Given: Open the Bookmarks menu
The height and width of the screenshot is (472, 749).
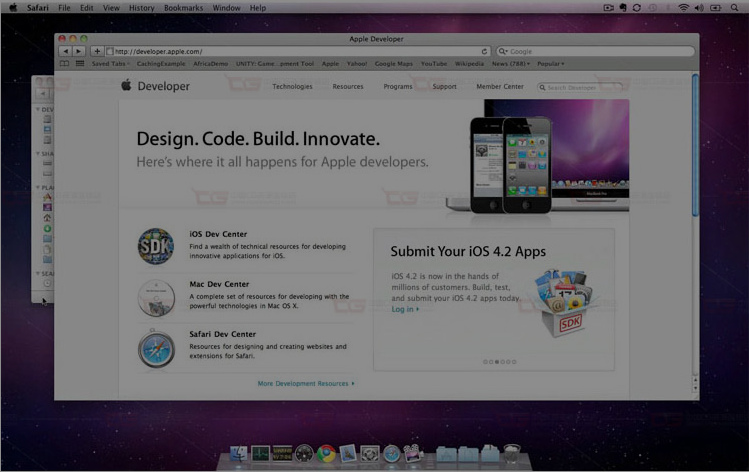Looking at the screenshot, I should (183, 8).
